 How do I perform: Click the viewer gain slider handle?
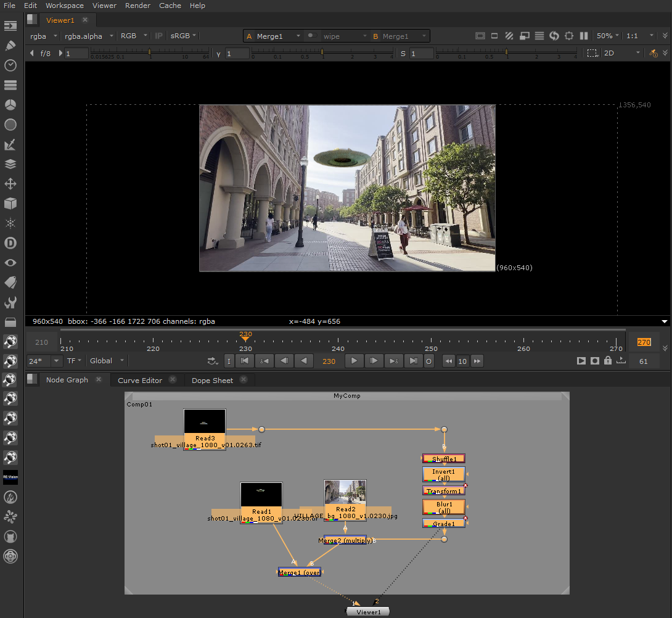tap(149, 52)
